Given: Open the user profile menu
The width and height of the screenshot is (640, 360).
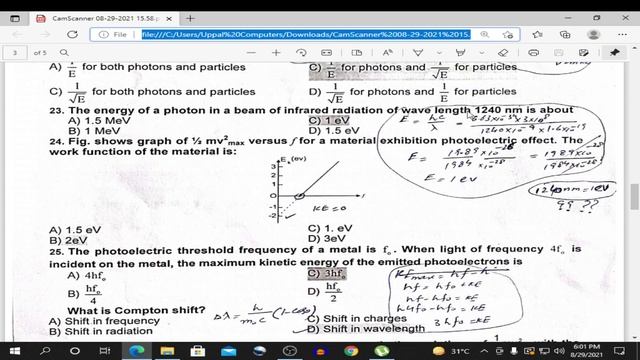Looking at the screenshot, I should coord(593,35).
